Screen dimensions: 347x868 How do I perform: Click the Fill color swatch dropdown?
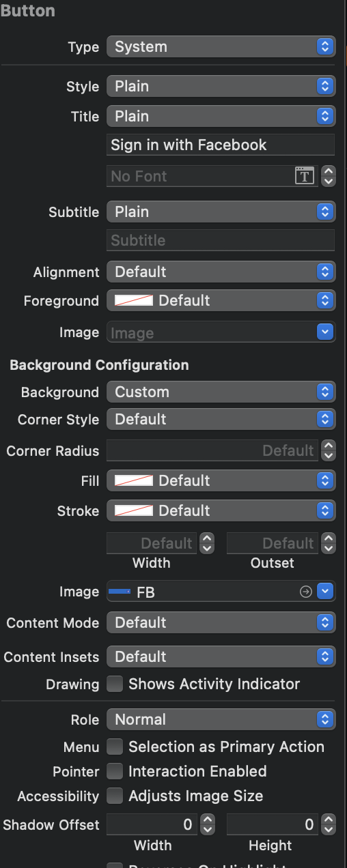[221, 480]
